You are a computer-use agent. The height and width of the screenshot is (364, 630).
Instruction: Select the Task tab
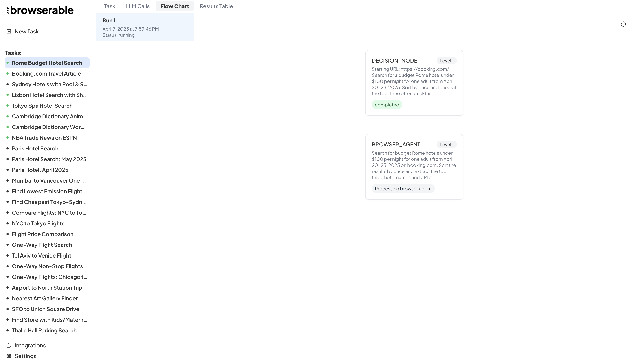click(x=109, y=6)
